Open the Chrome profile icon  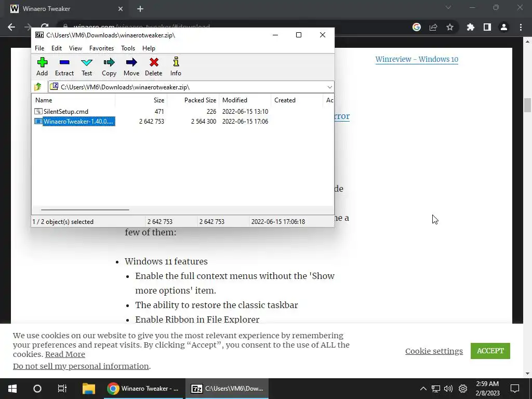(504, 27)
